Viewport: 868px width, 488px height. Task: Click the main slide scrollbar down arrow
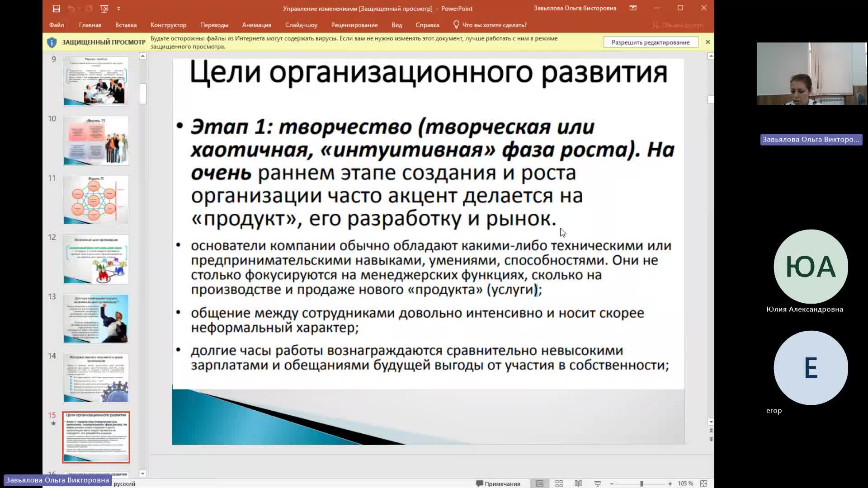click(x=711, y=422)
